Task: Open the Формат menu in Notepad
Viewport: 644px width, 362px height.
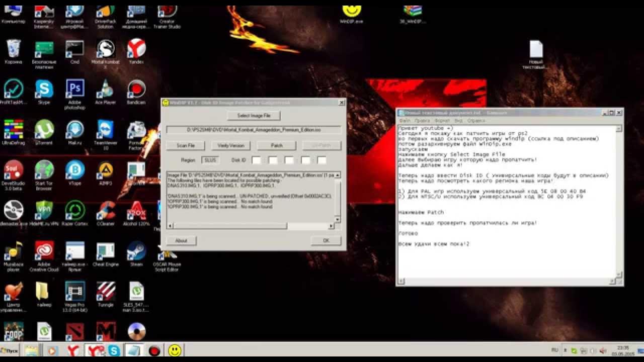Action: [442, 121]
